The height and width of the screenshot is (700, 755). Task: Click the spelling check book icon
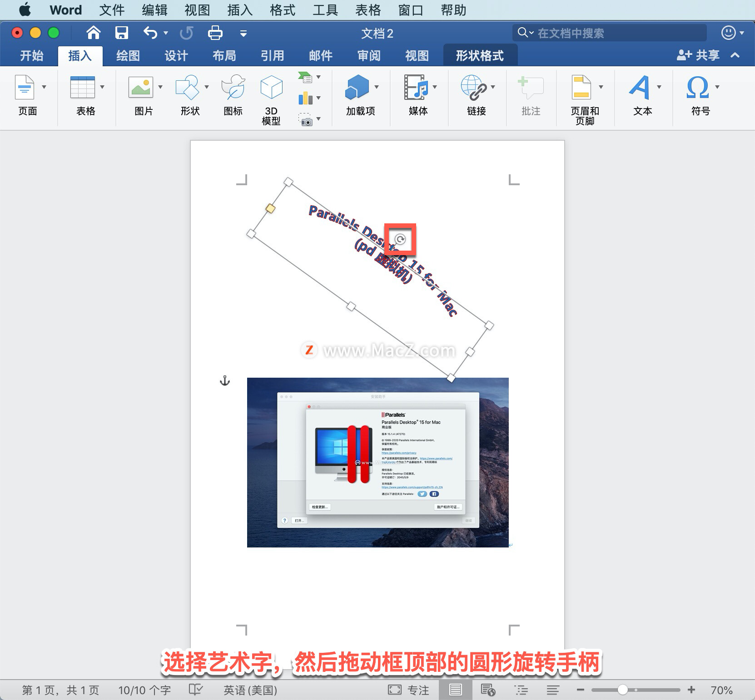(x=196, y=690)
